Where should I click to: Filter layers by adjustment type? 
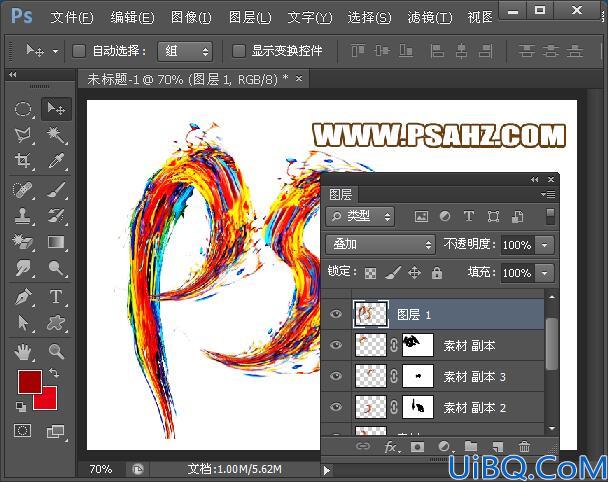[445, 216]
